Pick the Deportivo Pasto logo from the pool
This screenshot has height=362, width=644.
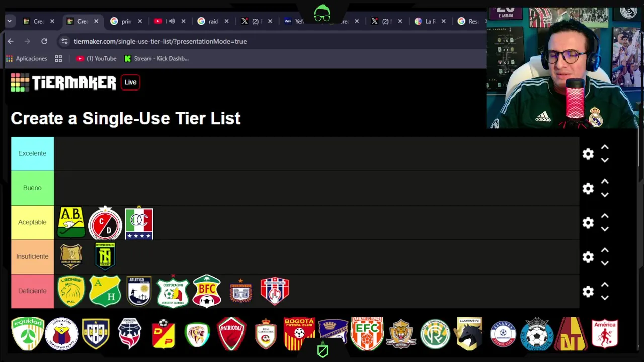pyautogui.click(x=62, y=333)
